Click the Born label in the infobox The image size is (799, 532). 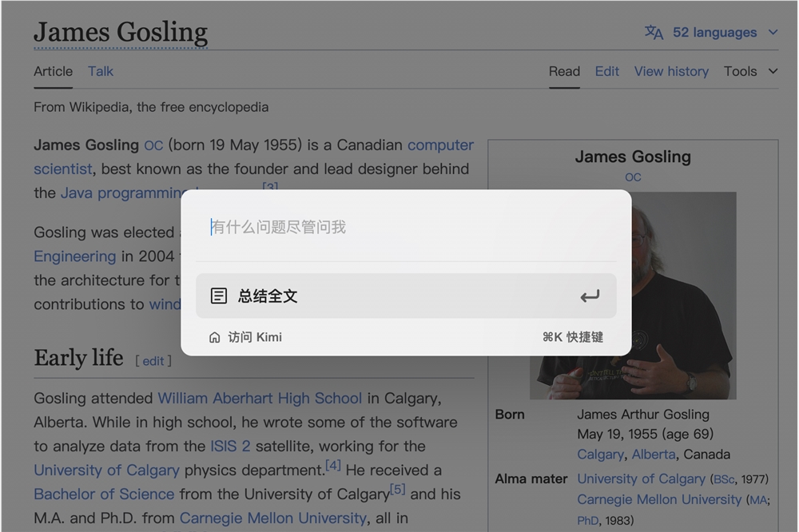pyautogui.click(x=510, y=415)
